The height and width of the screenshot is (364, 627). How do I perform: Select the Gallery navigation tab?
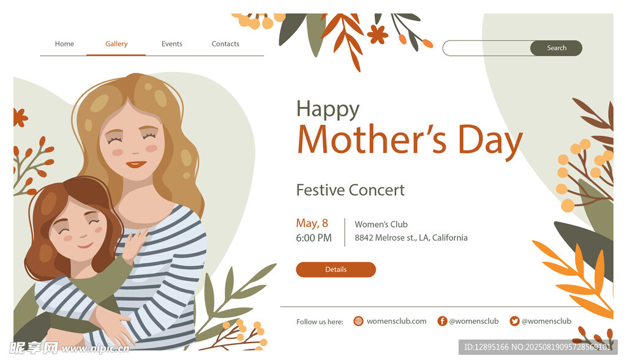point(116,44)
